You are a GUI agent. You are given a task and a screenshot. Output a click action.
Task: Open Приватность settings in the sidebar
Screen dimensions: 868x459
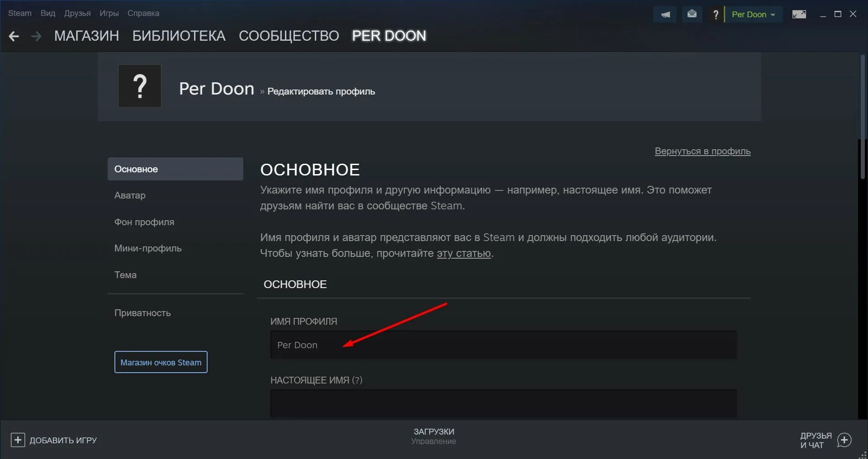[142, 313]
